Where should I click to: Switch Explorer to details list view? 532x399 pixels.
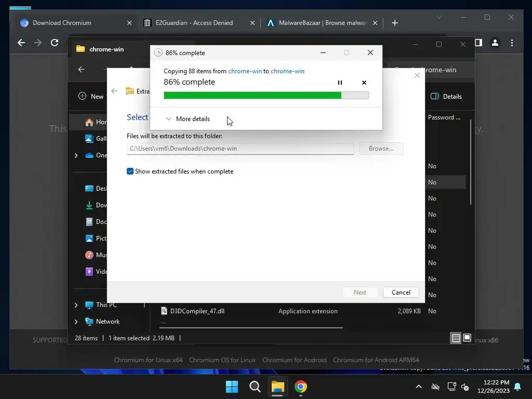[x=456, y=338]
